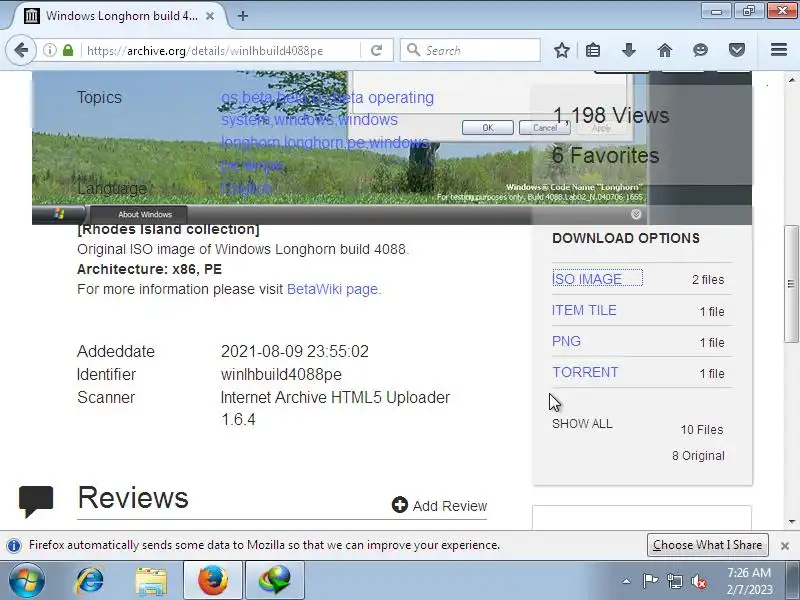
Task: Click the page scrollbar thumb
Action: point(791,284)
